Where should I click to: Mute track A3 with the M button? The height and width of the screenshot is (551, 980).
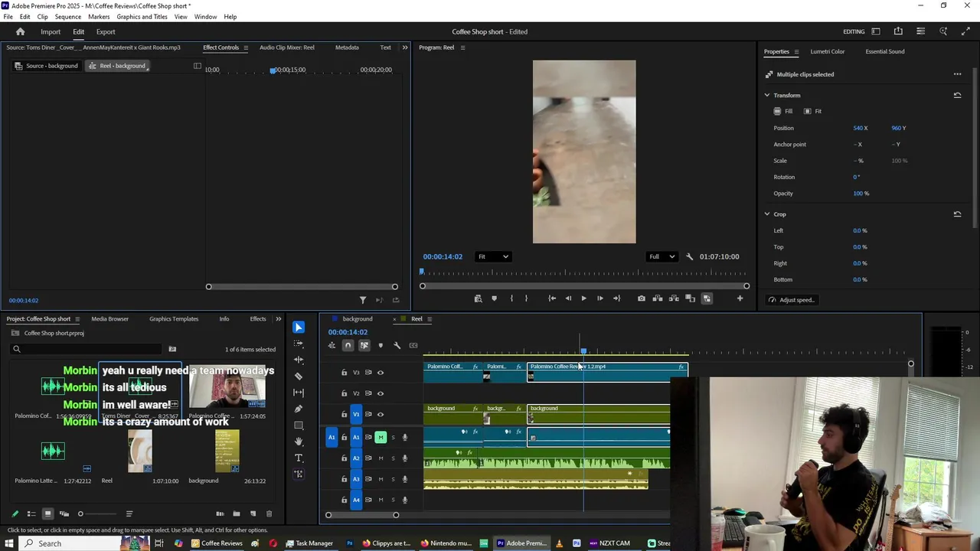pos(381,479)
